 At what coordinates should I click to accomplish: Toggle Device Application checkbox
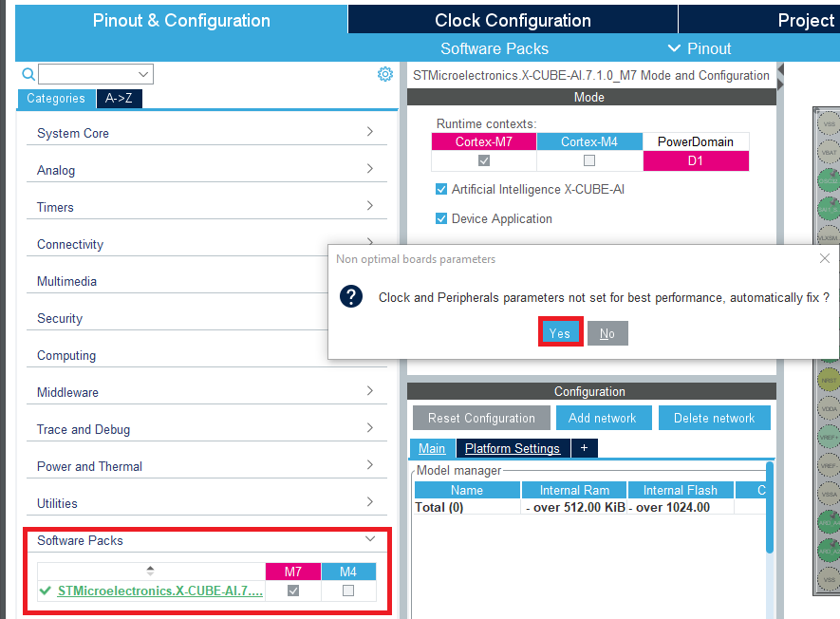[441, 218]
